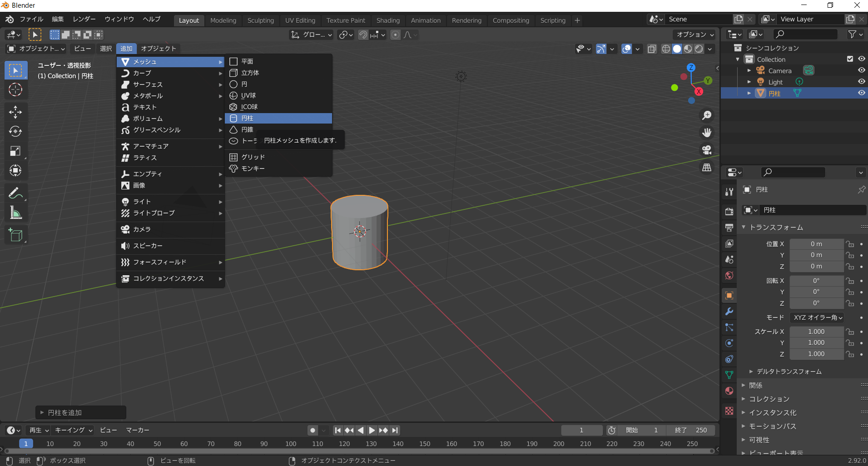Open the Texture properties checker tab
Image resolution: width=868 pixels, height=466 pixels.
(729, 411)
